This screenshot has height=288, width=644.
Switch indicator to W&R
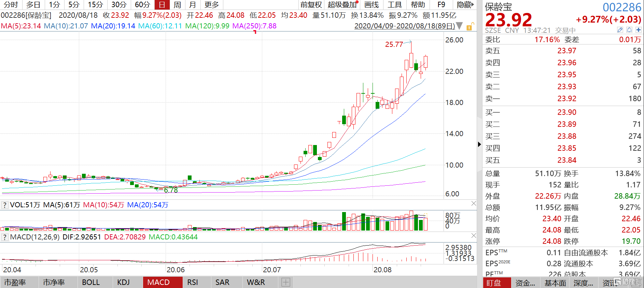coord(256,282)
